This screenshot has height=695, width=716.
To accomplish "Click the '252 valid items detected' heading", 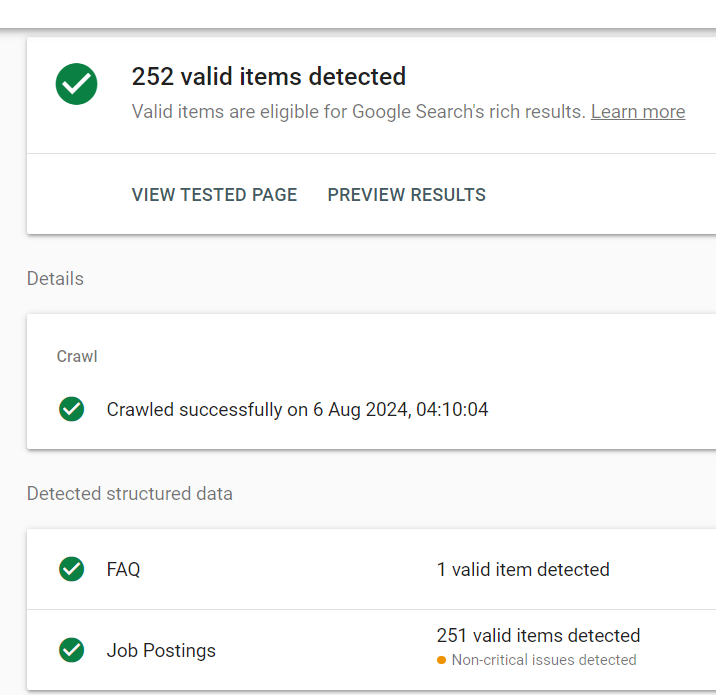I will pyautogui.click(x=269, y=76).
